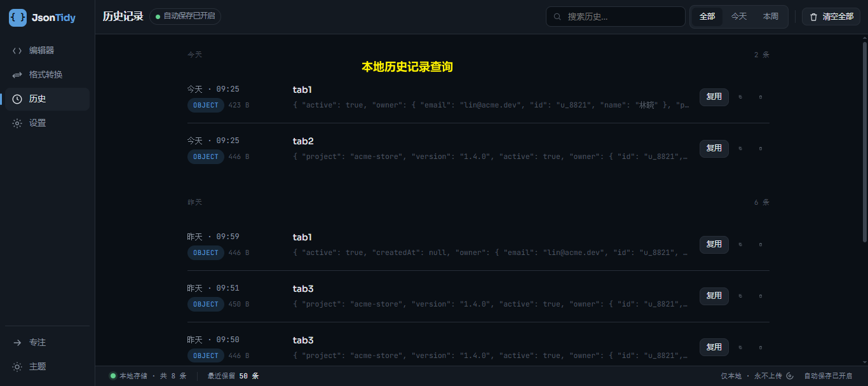Viewport: 868px width, 386px height.
Task: Click the 自动保存已开启 badge near title
Action: pos(186,16)
